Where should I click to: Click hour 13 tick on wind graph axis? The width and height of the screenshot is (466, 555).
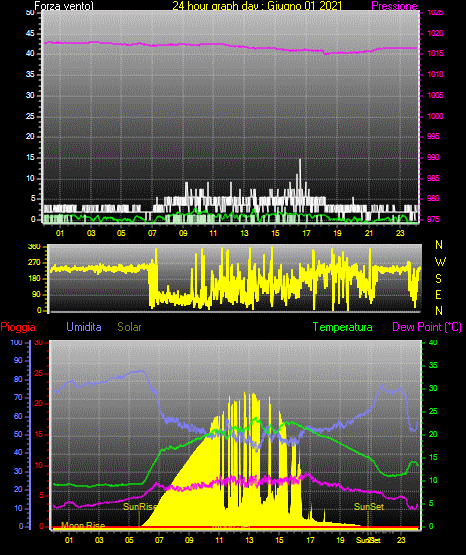[244, 233]
